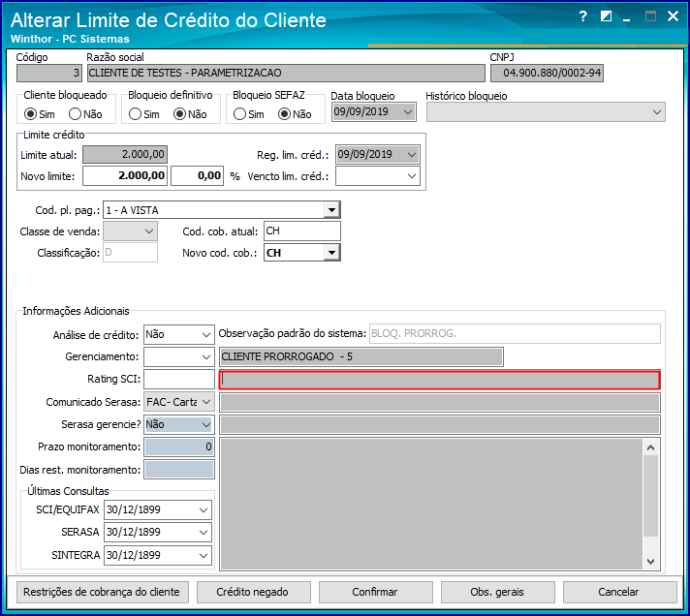The image size is (690, 616).
Task: Click the Razão social field
Action: [286, 73]
